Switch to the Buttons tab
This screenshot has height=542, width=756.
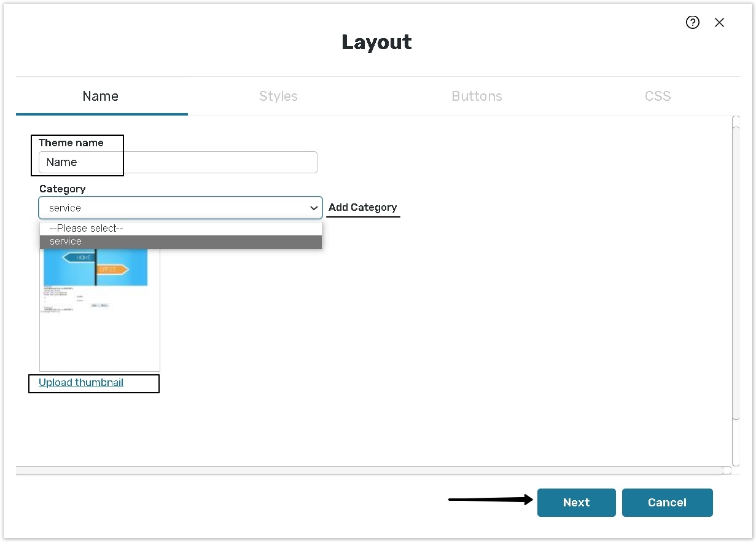(x=477, y=96)
